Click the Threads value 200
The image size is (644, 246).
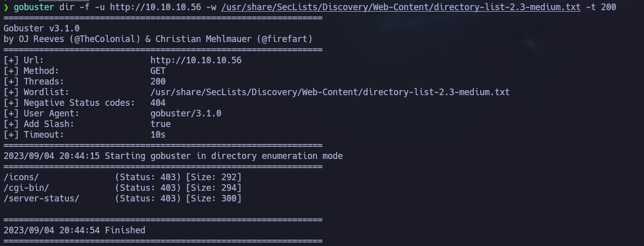[158, 81]
